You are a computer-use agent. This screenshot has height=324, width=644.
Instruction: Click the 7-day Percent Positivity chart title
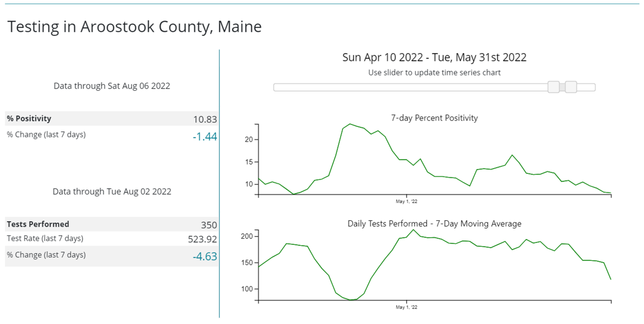click(x=434, y=118)
